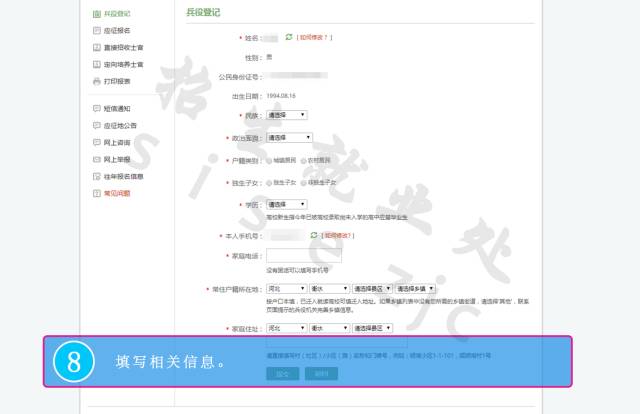This screenshot has height=414, width=640.
Task: Choose 独生子女 radio option
Action: click(269, 181)
